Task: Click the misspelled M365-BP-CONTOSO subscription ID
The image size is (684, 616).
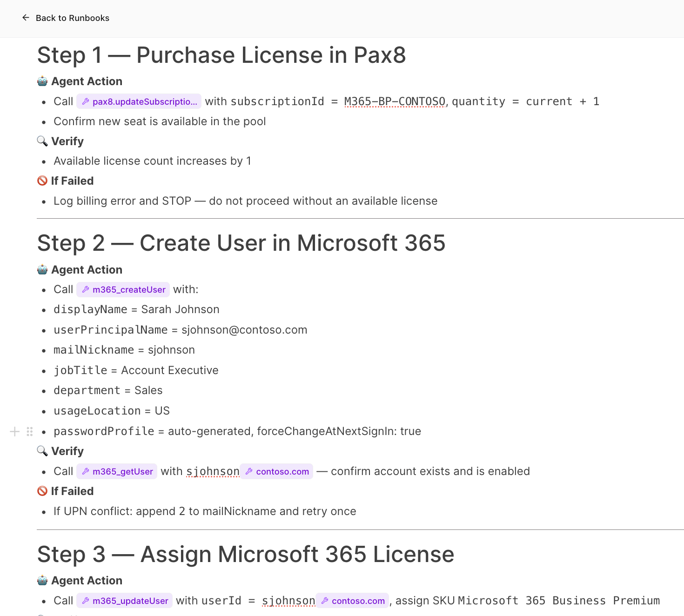Action: click(x=395, y=101)
